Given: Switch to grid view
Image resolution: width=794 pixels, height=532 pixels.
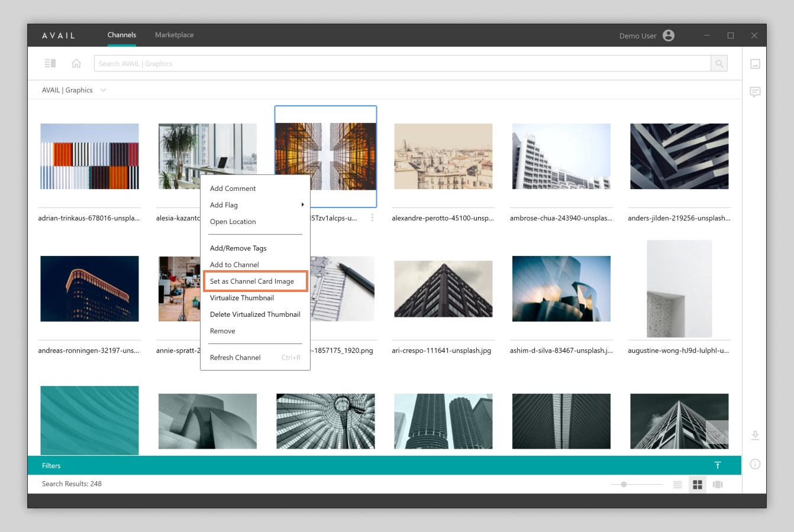Looking at the screenshot, I should pyautogui.click(x=698, y=485).
